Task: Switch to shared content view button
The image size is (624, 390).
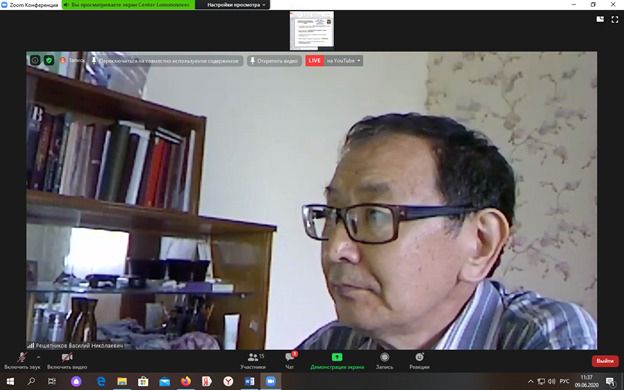Action: 166,61
